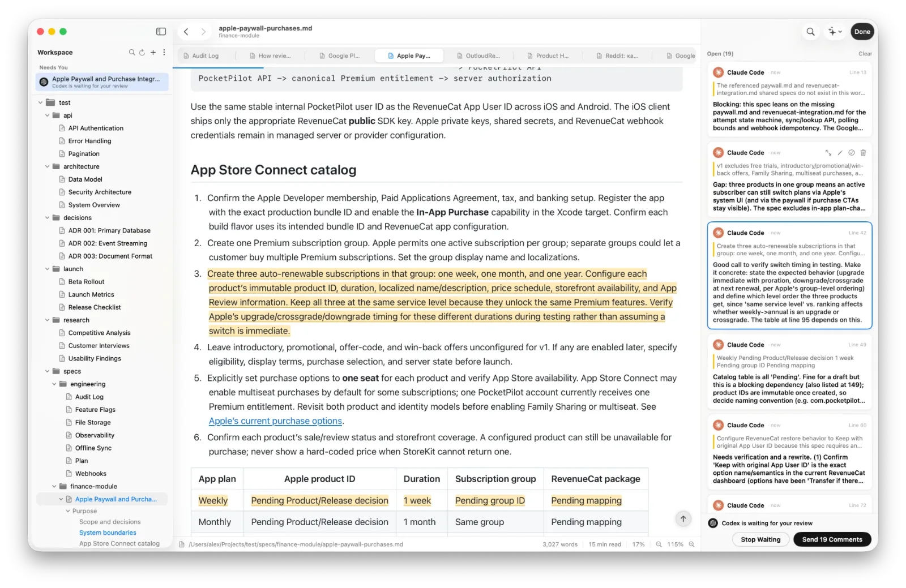
Task: Toggle the left sidebar panel icon
Action: [161, 32]
